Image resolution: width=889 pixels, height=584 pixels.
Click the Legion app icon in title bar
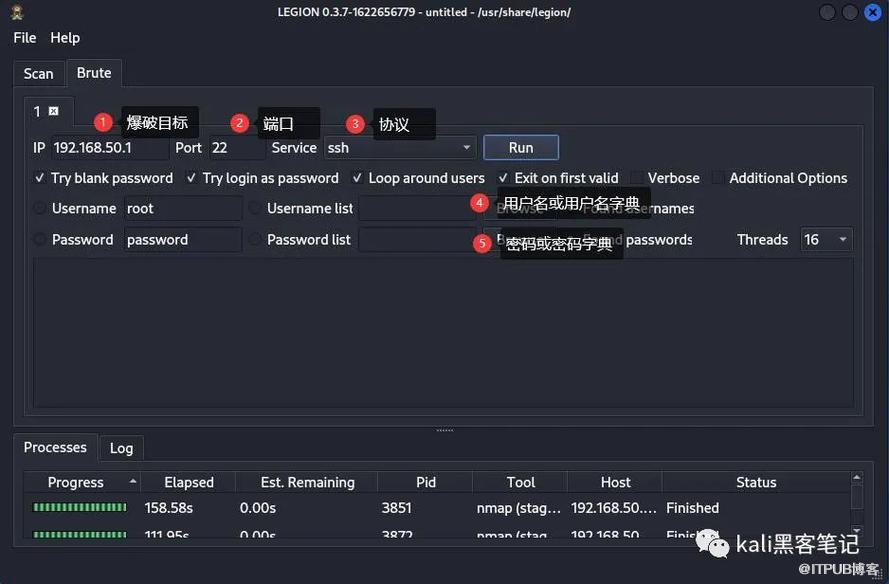(17, 12)
